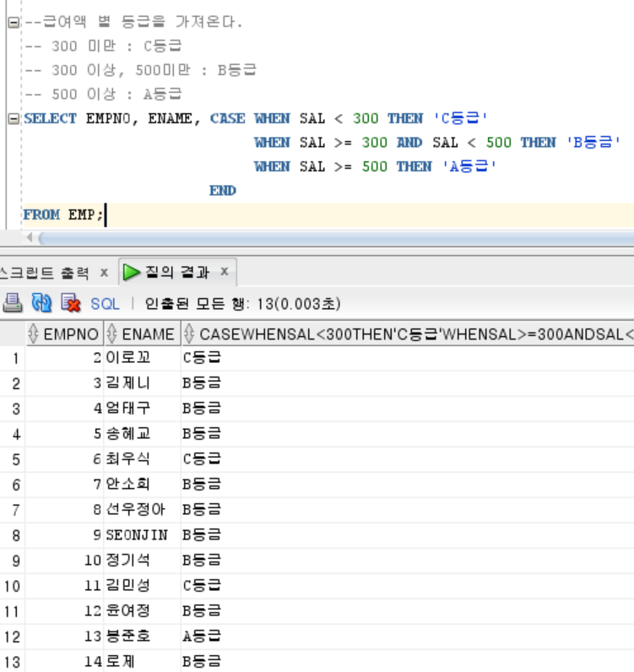Click the comment line 500 이상 : A등급
Image resolution: width=634 pixels, height=672 pixels.
coord(103,94)
